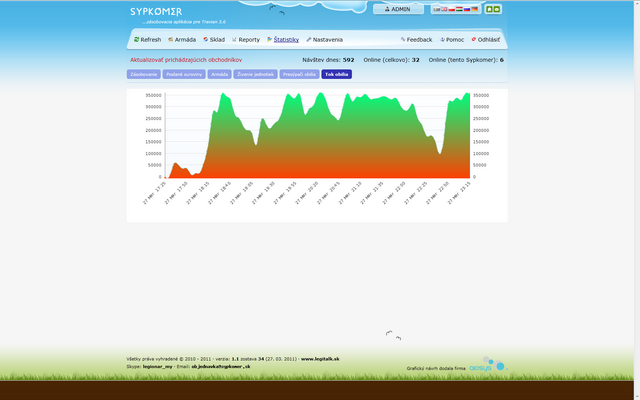The width and height of the screenshot is (640, 400).
Task: Click Aktualizovať prichádzajúcich obchodníkov link
Action: click(x=185, y=60)
